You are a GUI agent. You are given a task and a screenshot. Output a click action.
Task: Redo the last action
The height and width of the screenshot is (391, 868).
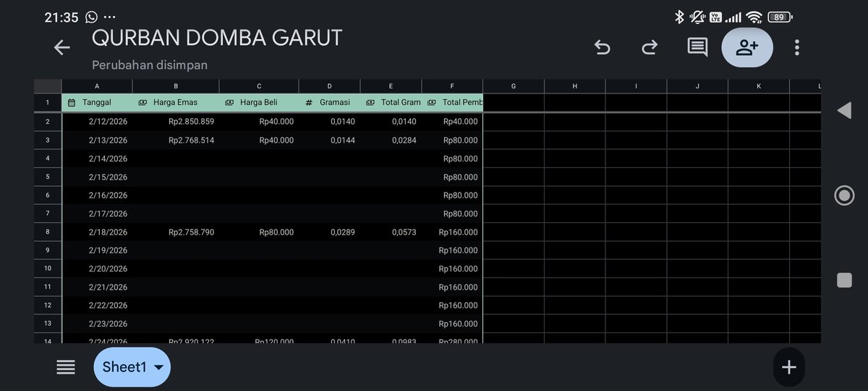pos(650,48)
